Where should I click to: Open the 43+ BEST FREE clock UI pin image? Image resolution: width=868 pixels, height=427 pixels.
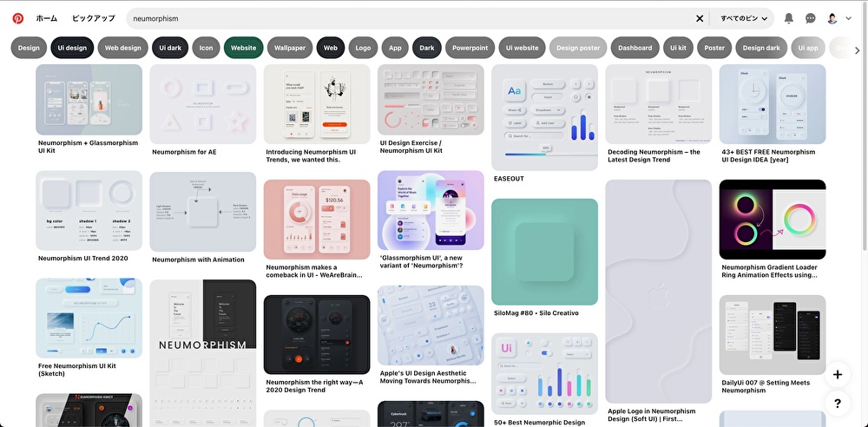point(773,104)
